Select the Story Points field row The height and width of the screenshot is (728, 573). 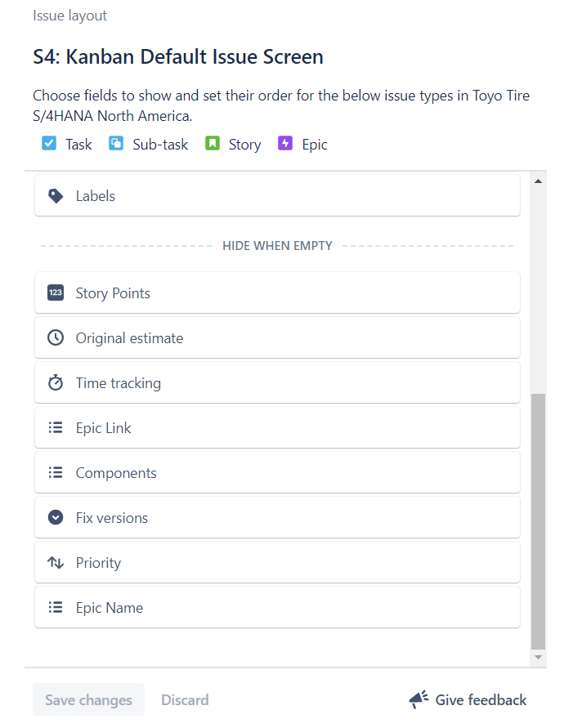click(x=277, y=293)
